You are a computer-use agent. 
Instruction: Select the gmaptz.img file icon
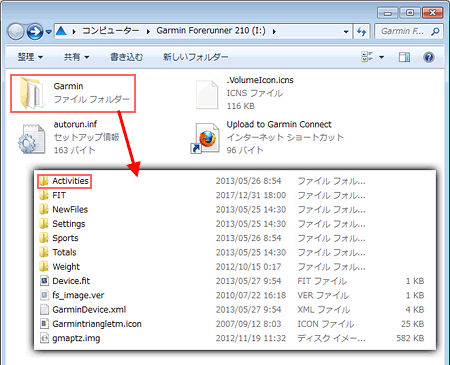pyautogui.click(x=44, y=338)
